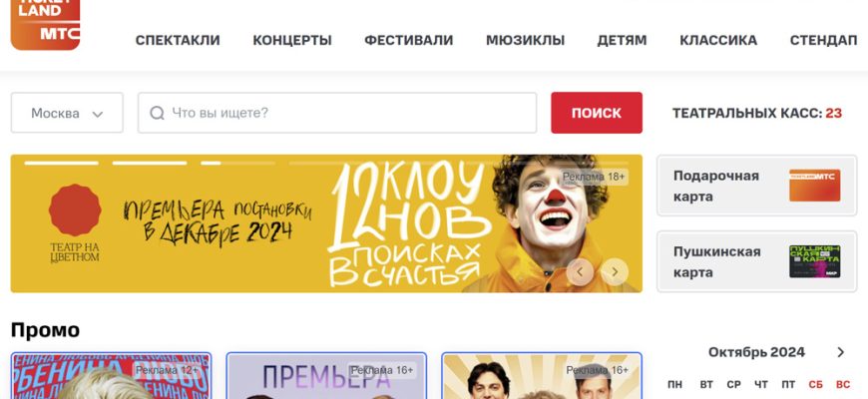Open the Москва city dropdown

point(67,113)
